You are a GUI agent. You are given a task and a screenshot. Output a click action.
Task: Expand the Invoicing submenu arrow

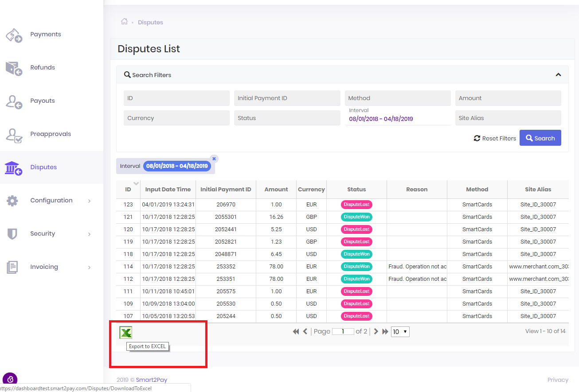click(89, 268)
